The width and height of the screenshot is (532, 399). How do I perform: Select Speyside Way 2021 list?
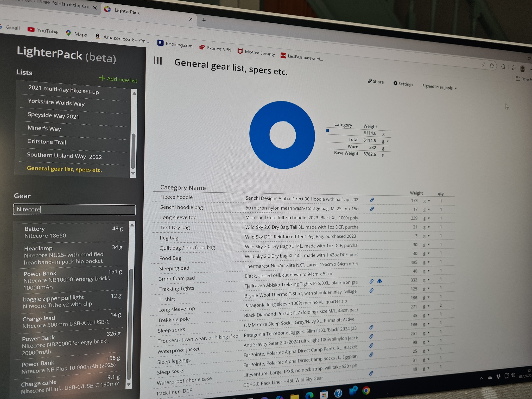tap(53, 116)
